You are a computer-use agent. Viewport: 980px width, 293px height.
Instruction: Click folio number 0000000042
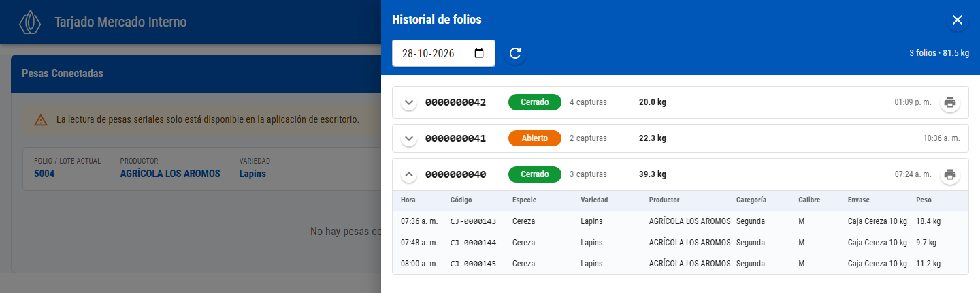pyautogui.click(x=456, y=103)
